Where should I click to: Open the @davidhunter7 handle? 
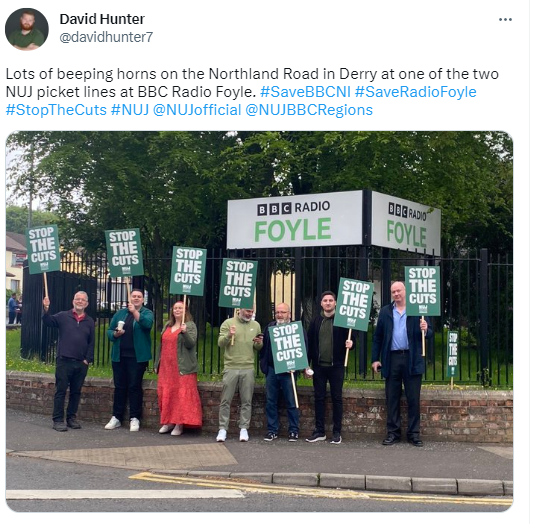click(106, 37)
